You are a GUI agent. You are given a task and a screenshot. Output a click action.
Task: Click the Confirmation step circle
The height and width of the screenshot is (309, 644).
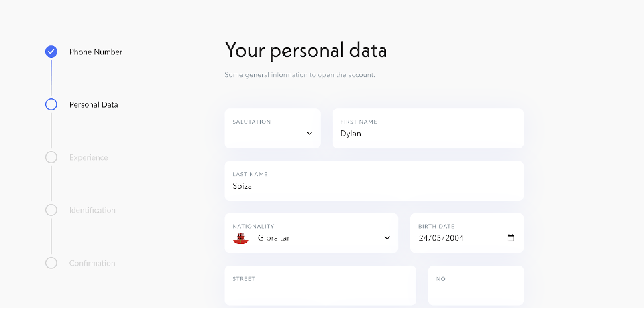51,263
